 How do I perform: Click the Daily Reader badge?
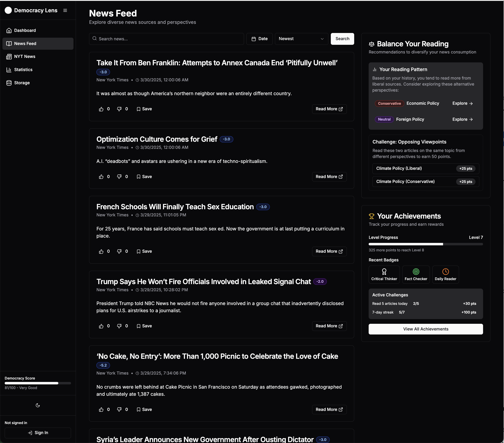click(445, 275)
